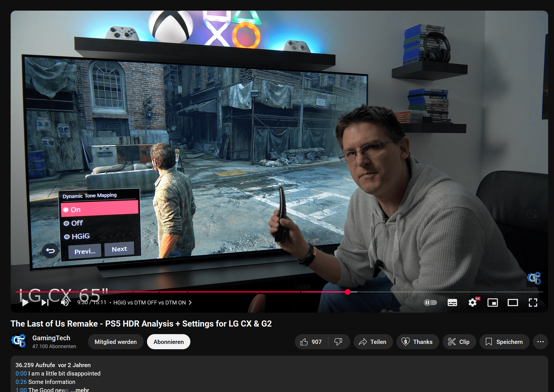Click Mitglied werden button
Viewport: 554px width, 392px height.
(x=116, y=342)
